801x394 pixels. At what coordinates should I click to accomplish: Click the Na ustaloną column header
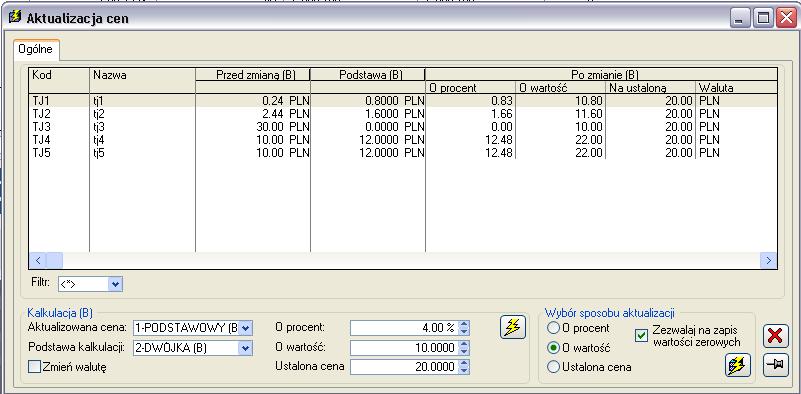650,87
